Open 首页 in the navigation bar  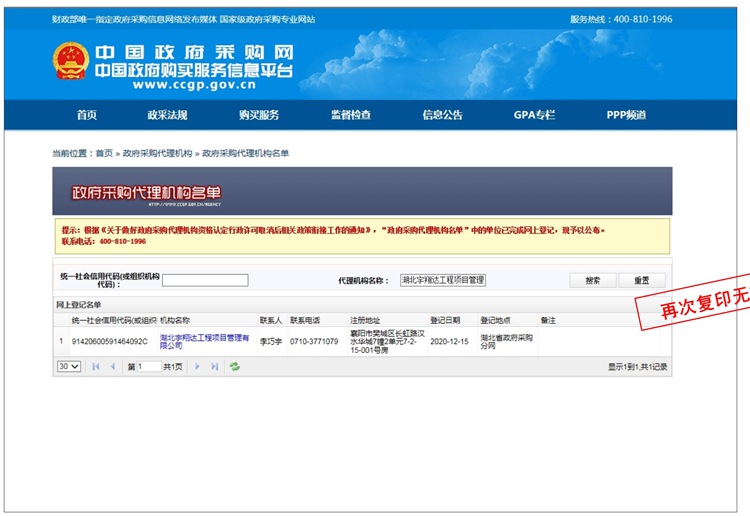[x=87, y=115]
